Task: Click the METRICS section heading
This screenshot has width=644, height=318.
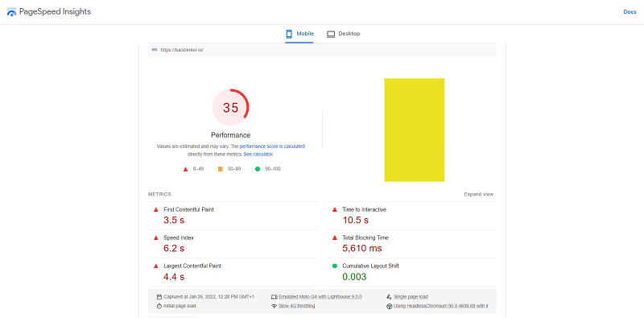Action: point(159,194)
